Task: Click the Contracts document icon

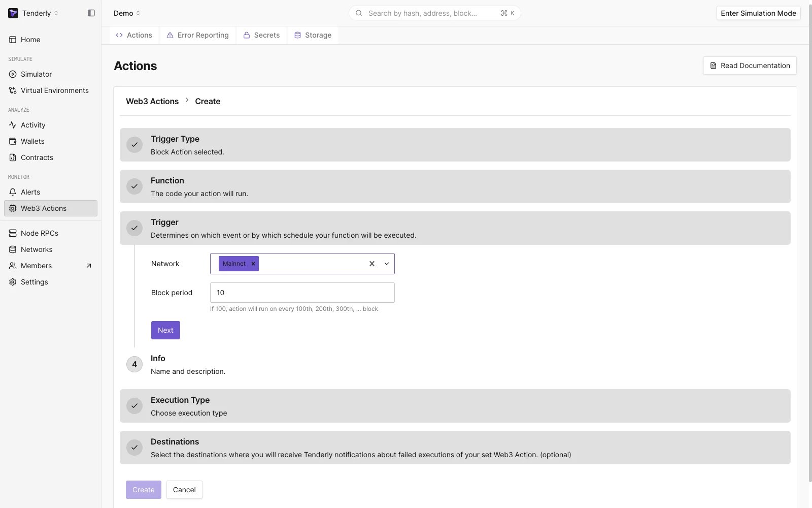Action: (x=13, y=157)
